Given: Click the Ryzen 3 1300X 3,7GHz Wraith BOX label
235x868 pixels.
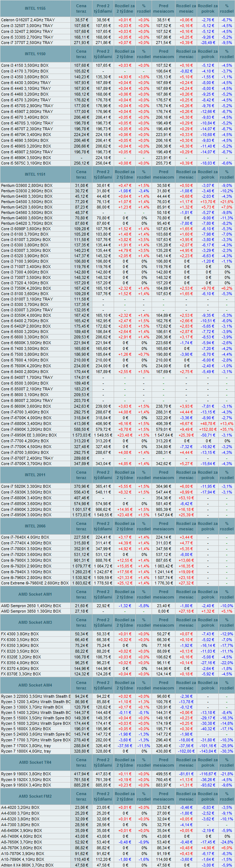Looking at the screenshot, I should [32, 707].
